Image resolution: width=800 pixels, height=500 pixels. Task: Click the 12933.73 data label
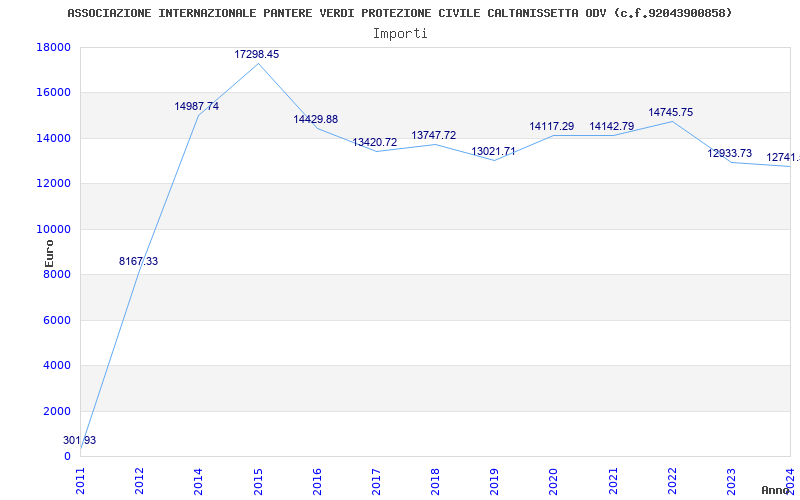730,153
